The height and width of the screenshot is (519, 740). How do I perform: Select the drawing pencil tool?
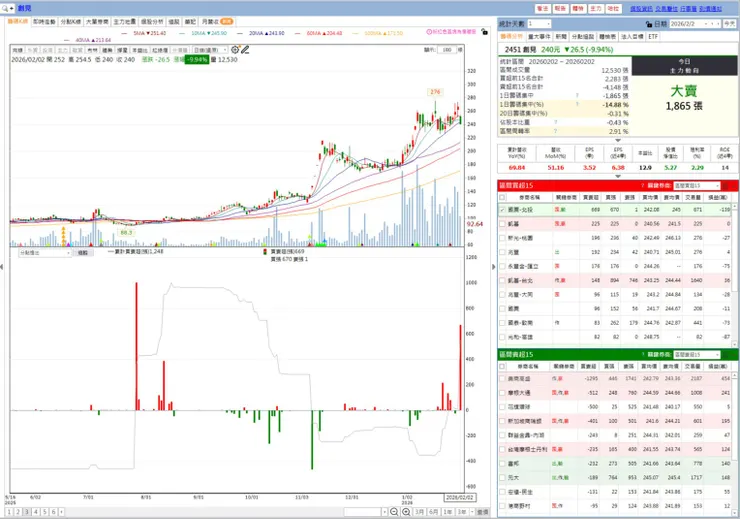245,50
